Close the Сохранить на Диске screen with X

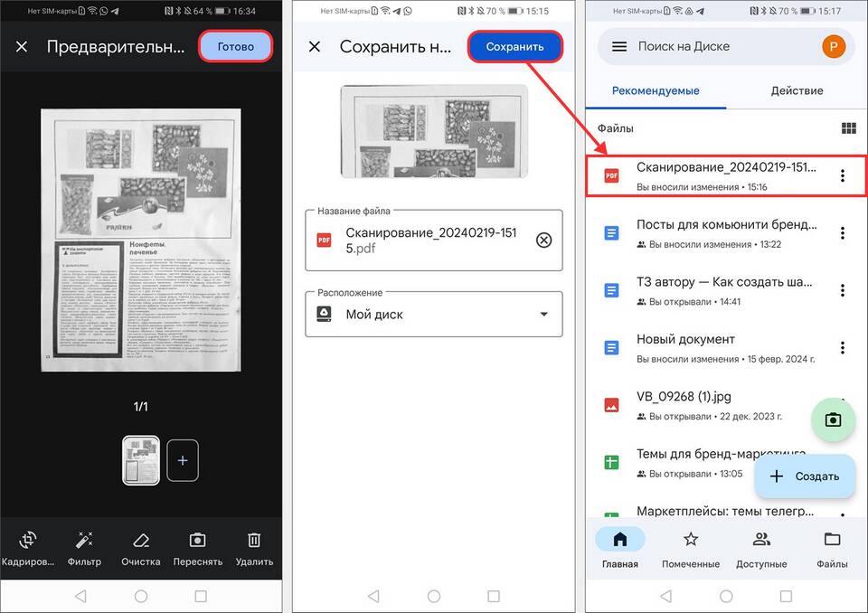pyautogui.click(x=315, y=46)
